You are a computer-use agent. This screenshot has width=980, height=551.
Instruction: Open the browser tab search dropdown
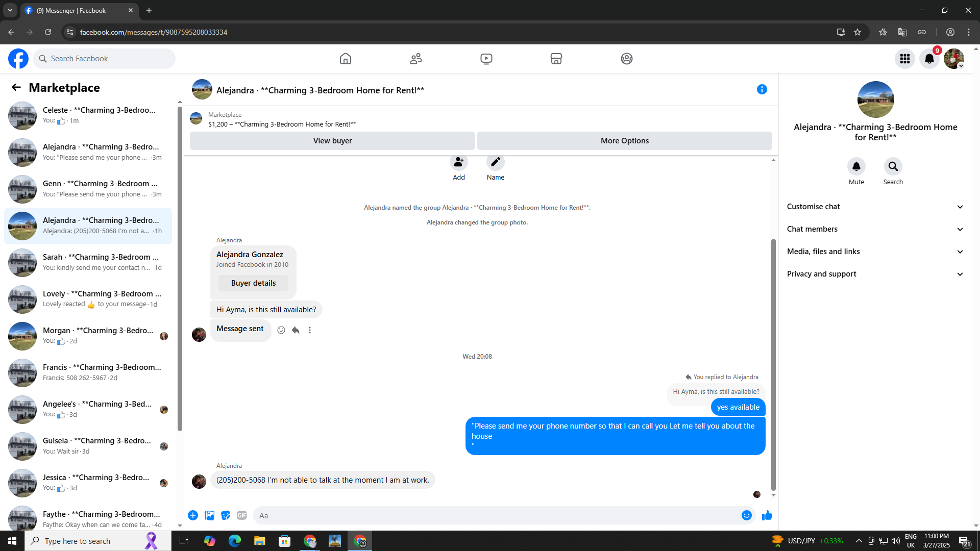point(10,10)
